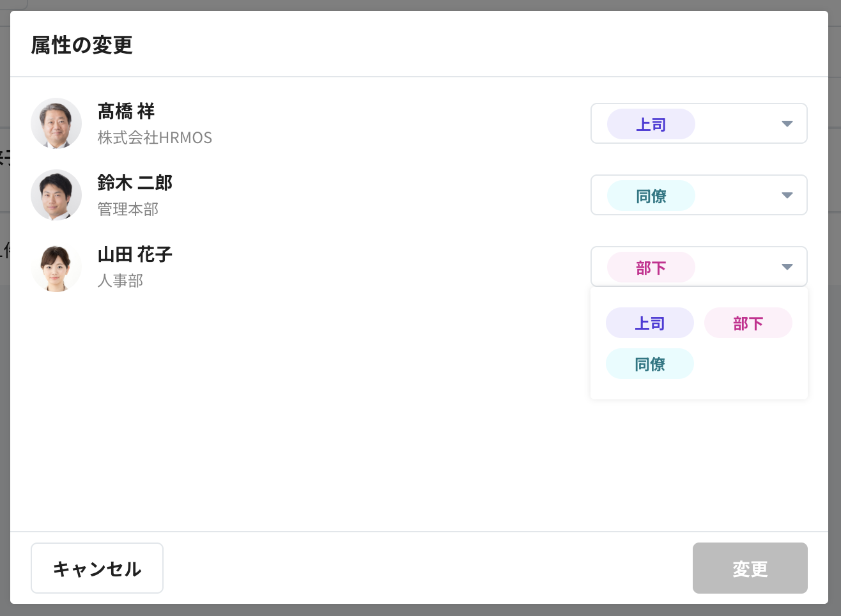Image resolution: width=841 pixels, height=616 pixels.
Task: Collapse the open dropdown for 山田 花子
Action: click(x=787, y=266)
